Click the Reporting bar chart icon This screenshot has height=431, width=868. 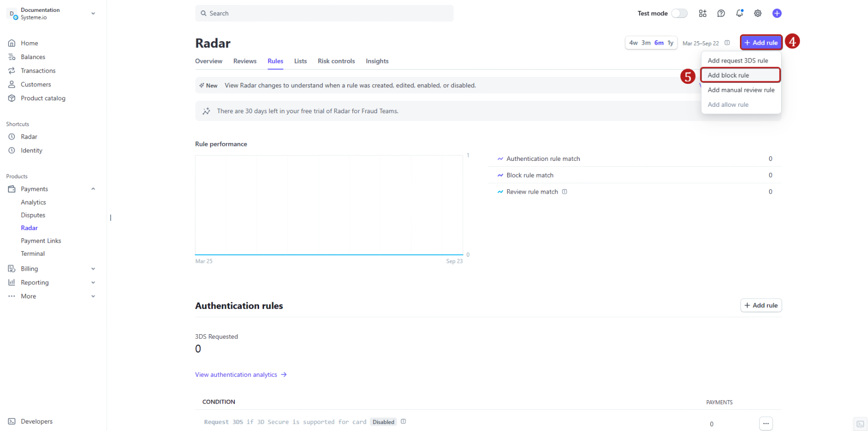tap(12, 283)
